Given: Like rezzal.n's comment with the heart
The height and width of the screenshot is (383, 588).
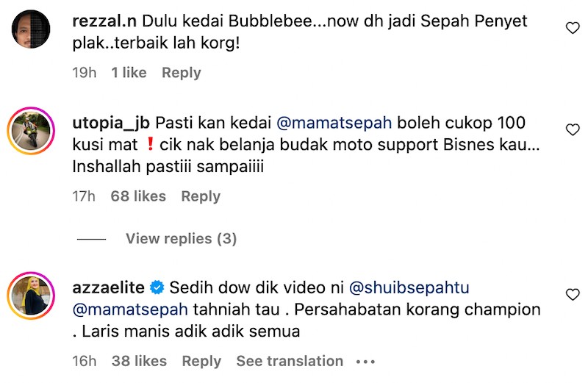Looking at the screenshot, I should pos(573,29).
